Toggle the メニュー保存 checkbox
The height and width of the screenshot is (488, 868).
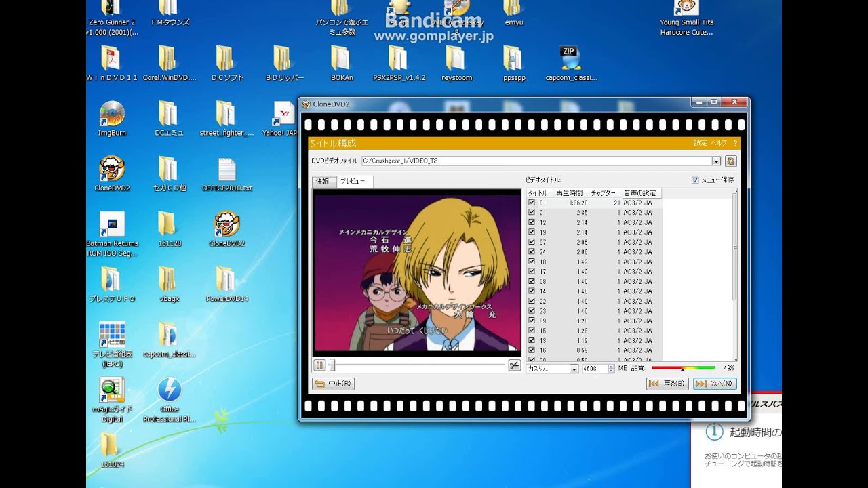pos(694,180)
